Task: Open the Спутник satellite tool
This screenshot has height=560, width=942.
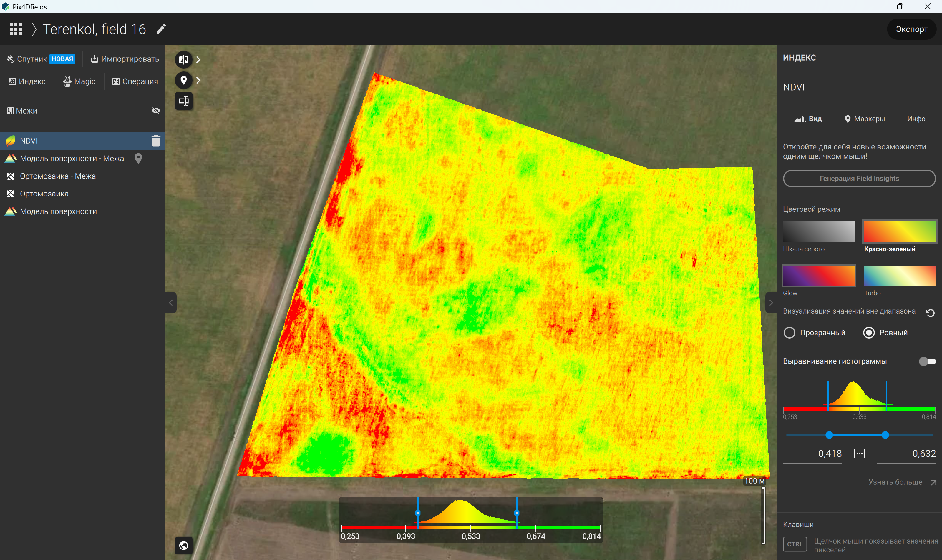Action: coord(41,59)
